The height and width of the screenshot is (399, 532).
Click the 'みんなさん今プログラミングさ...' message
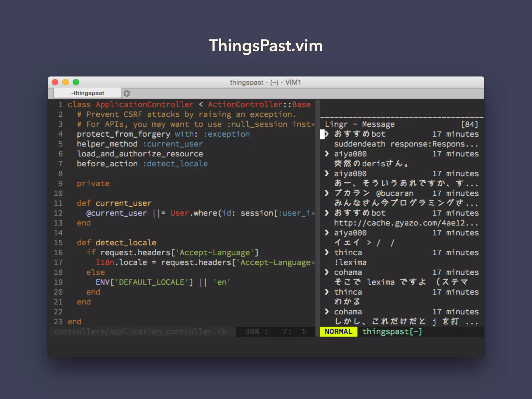coord(406,203)
